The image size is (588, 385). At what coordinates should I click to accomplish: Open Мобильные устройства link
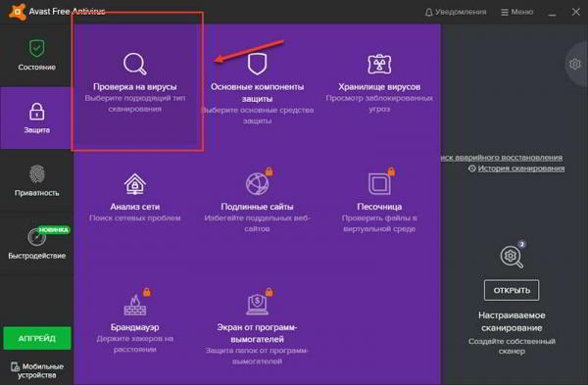37,370
